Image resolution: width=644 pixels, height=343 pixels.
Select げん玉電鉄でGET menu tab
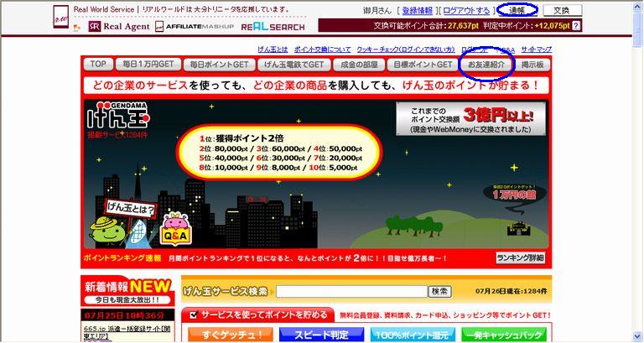pyautogui.click(x=293, y=65)
